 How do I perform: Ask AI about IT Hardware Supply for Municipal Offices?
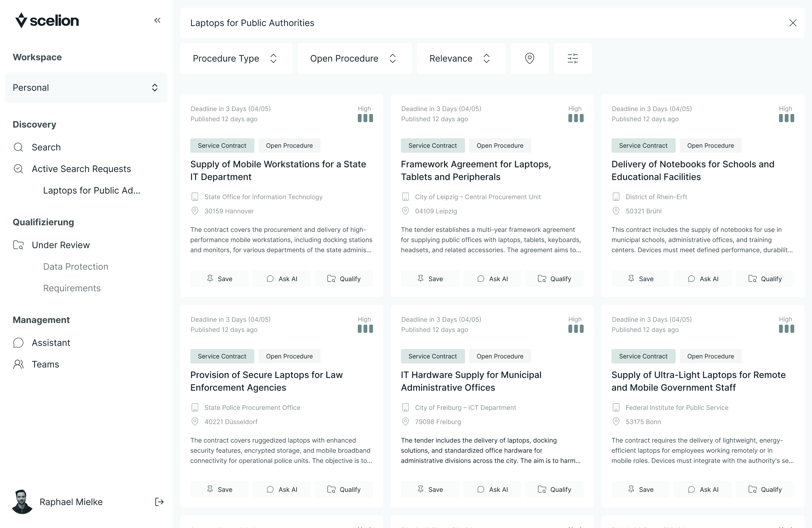point(492,489)
